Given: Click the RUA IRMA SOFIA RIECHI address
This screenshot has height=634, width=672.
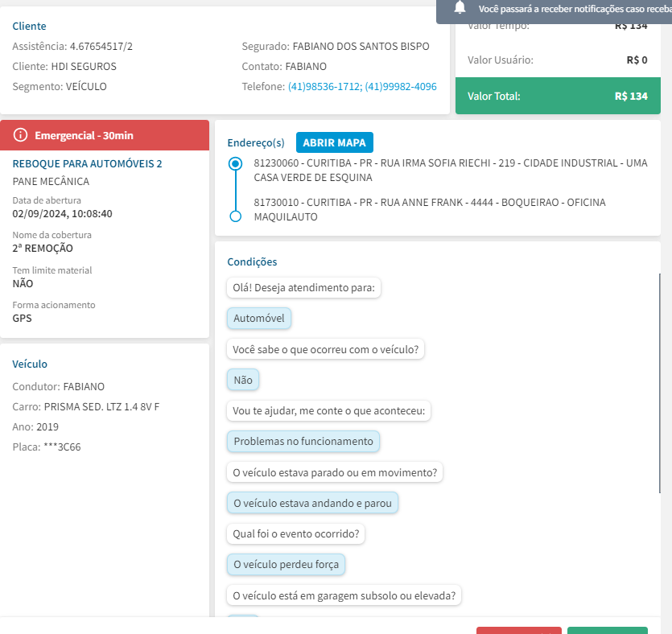Looking at the screenshot, I should tap(451, 170).
